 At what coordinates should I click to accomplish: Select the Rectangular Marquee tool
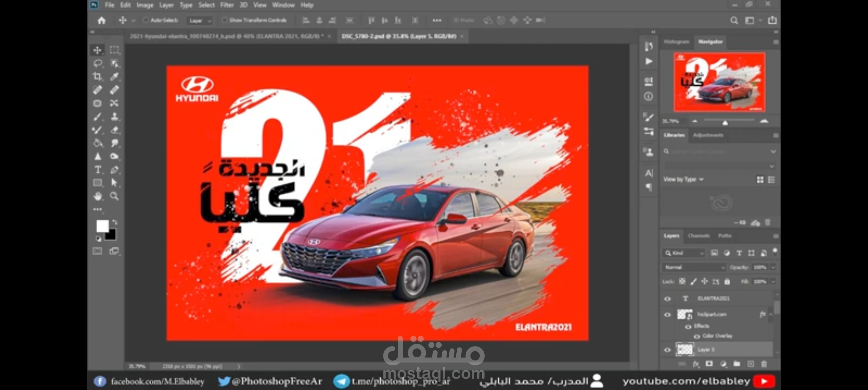pyautogui.click(x=114, y=50)
